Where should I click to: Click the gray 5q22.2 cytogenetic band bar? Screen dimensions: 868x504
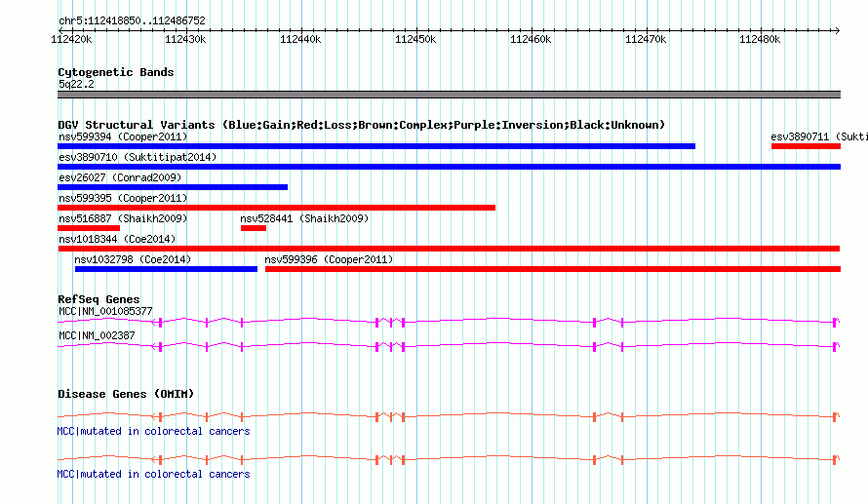(449, 95)
